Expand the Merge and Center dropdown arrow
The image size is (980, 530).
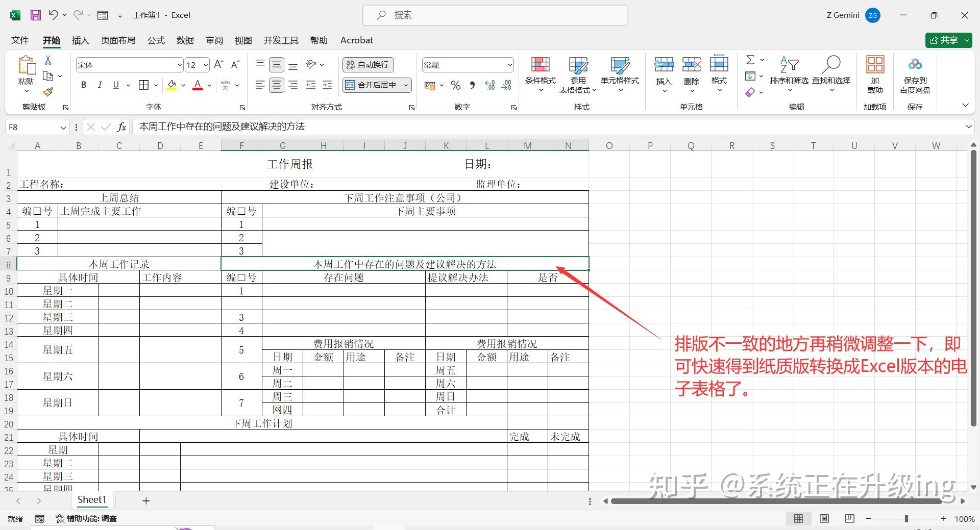[x=406, y=85]
